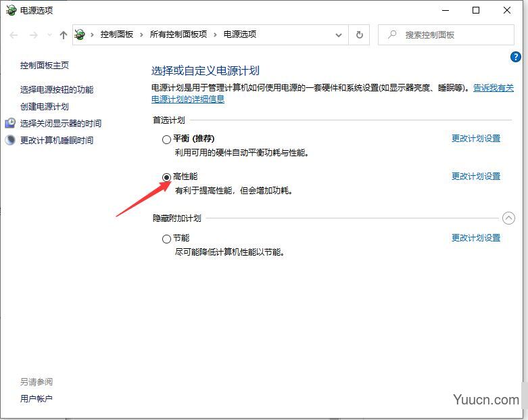Select the 平衡 (推荐) power plan radio button
The height and width of the screenshot is (420, 528).
tap(166, 139)
